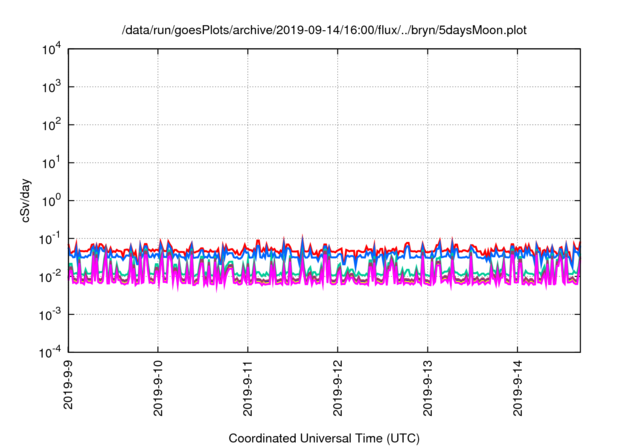Select the 2019-9-13 date tick label
This screenshot has height=448, width=640.
coord(427,392)
